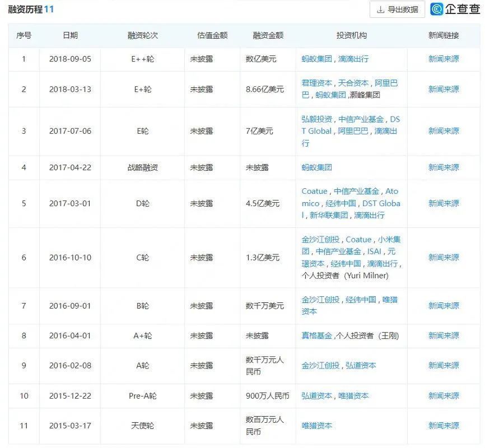Click the 融资轮次 column header
This screenshot has height=448, width=485.
(x=142, y=35)
